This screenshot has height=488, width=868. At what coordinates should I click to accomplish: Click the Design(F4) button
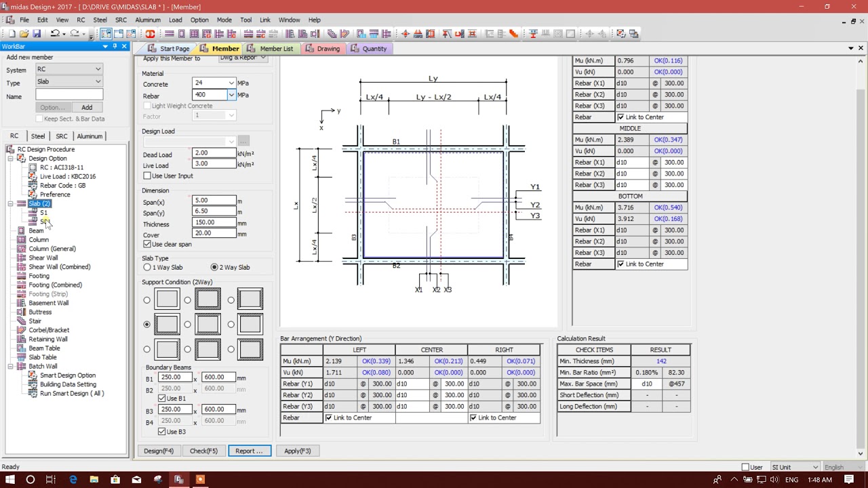(159, 450)
